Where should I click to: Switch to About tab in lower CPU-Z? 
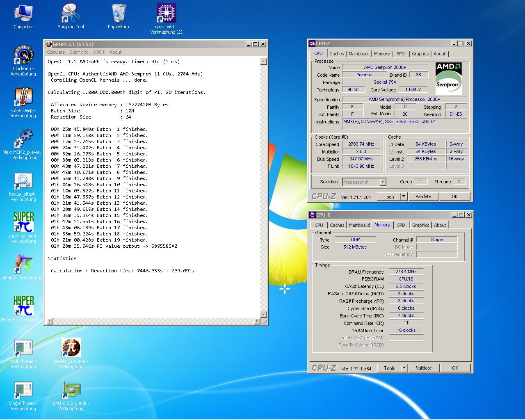tap(440, 225)
